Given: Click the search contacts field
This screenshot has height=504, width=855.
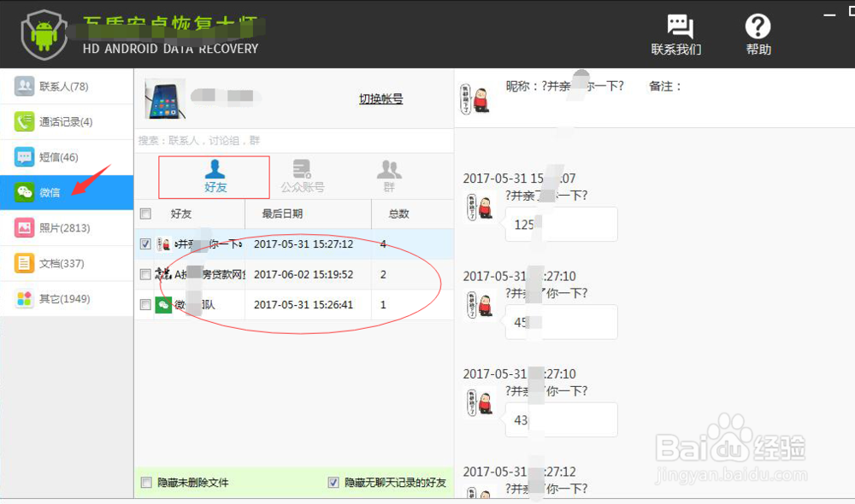Looking at the screenshot, I should pyautogui.click(x=294, y=141).
